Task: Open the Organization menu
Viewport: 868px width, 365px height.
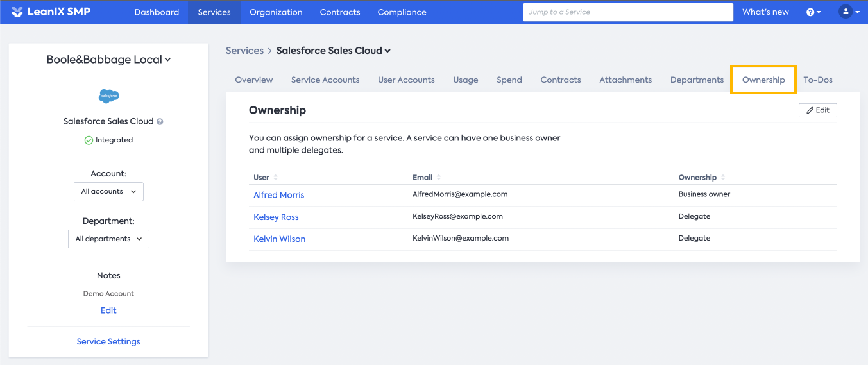Action: (276, 12)
